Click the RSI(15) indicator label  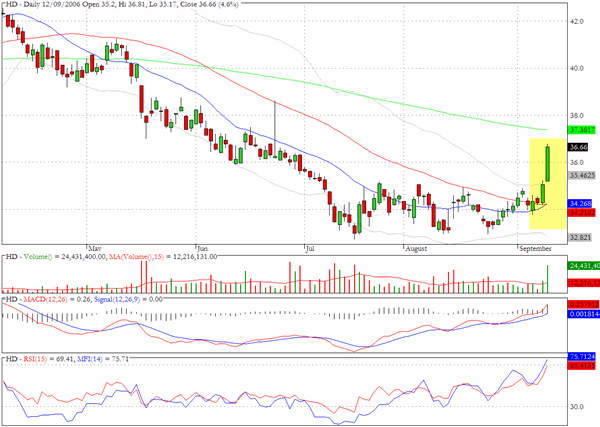pos(35,359)
